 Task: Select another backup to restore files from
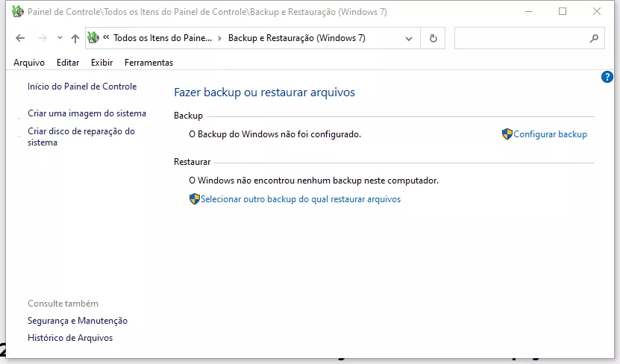click(x=301, y=199)
